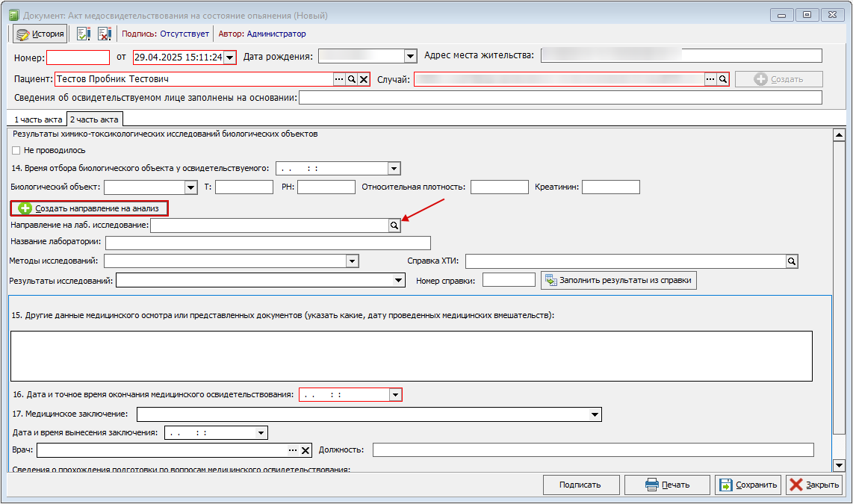Click Заполнить результаты из справки button
This screenshot has height=504, width=853.
(x=618, y=281)
